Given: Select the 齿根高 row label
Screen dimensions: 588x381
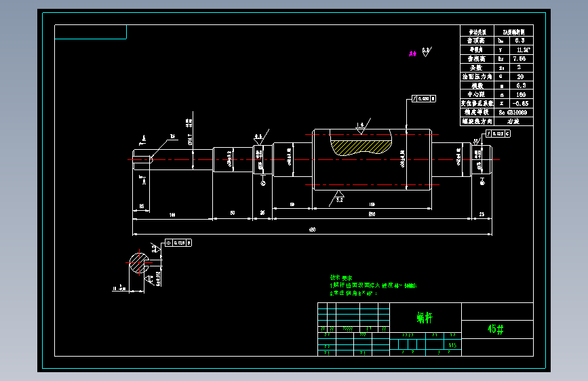Looking at the screenshot, I should 476,59.
